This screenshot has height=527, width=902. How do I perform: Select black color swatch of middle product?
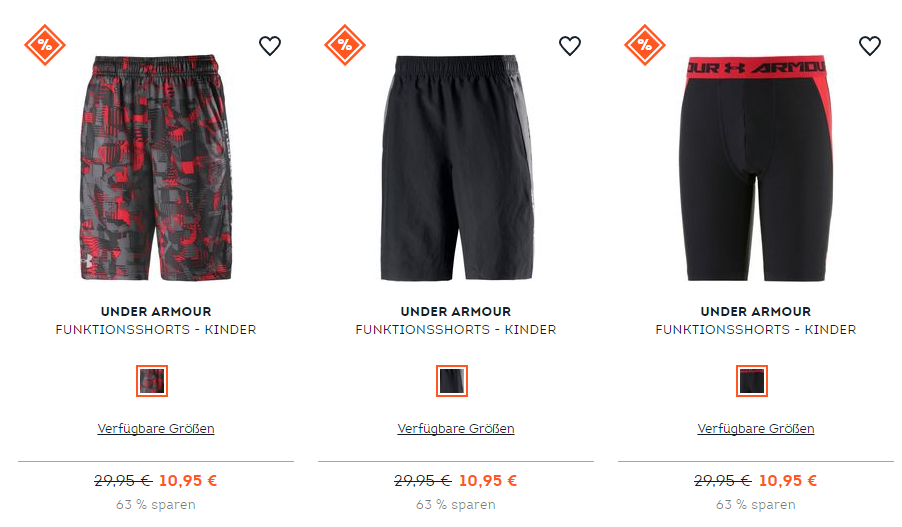pos(452,381)
